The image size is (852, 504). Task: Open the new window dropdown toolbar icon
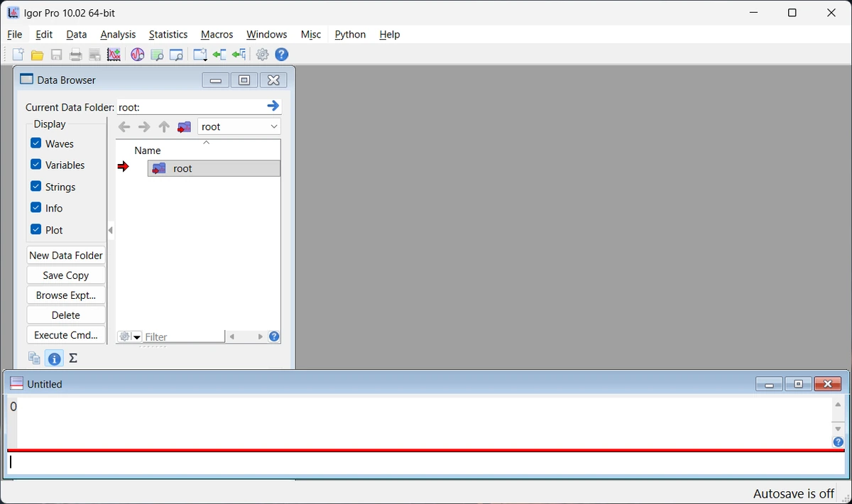point(200,55)
